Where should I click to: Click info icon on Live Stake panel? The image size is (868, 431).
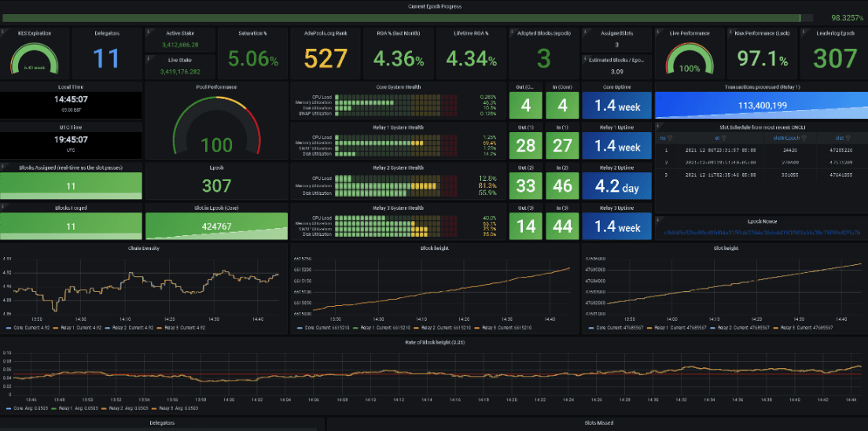point(147,57)
